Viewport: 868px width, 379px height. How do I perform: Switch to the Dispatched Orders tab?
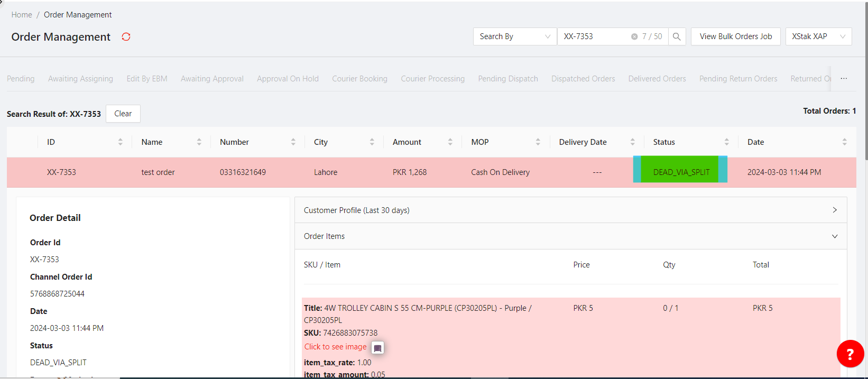click(x=583, y=79)
